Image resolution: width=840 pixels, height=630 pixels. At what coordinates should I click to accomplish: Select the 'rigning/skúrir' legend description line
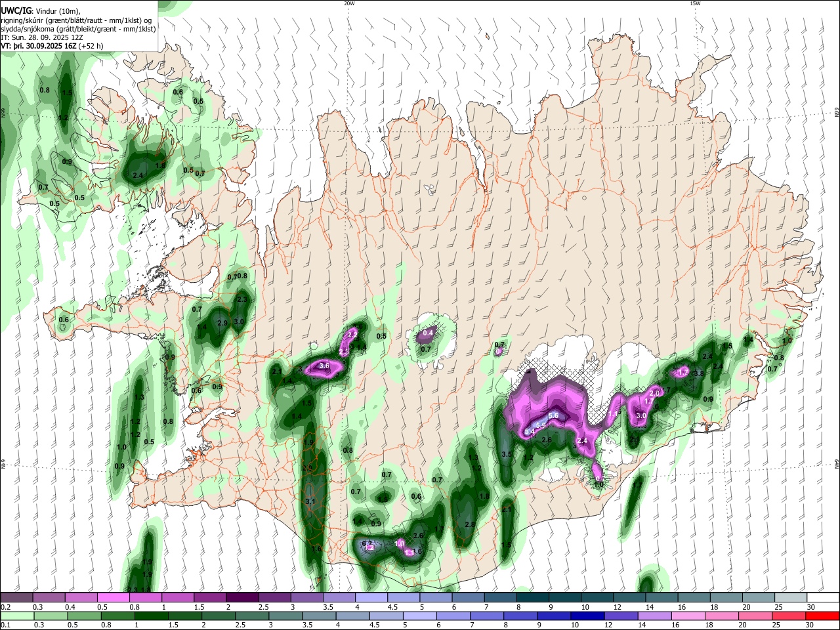pos(76,20)
